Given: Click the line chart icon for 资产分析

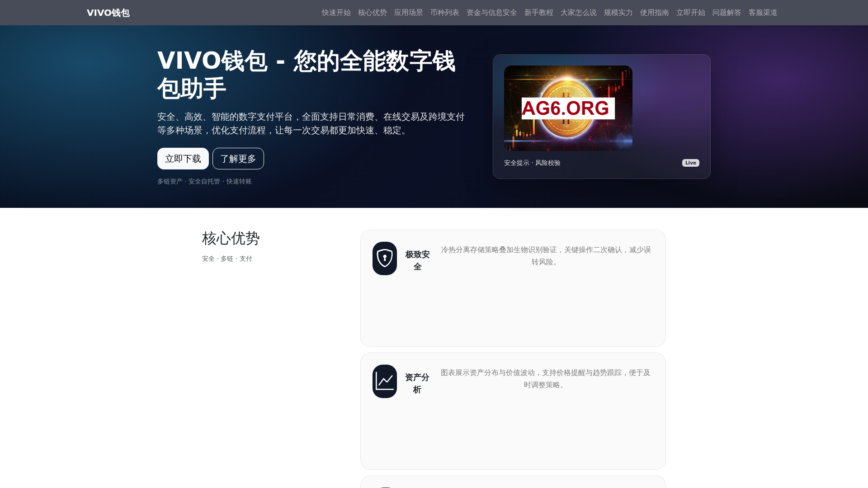Looking at the screenshot, I should pos(385,381).
